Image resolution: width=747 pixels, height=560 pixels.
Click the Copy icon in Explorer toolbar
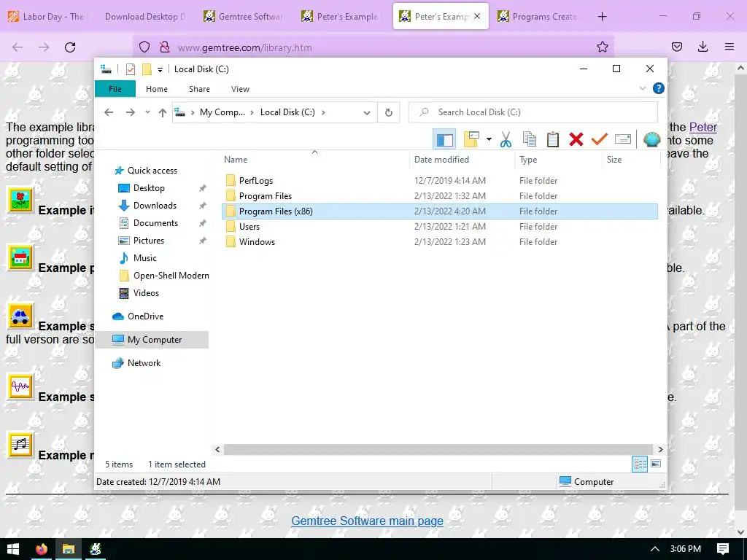pos(530,139)
